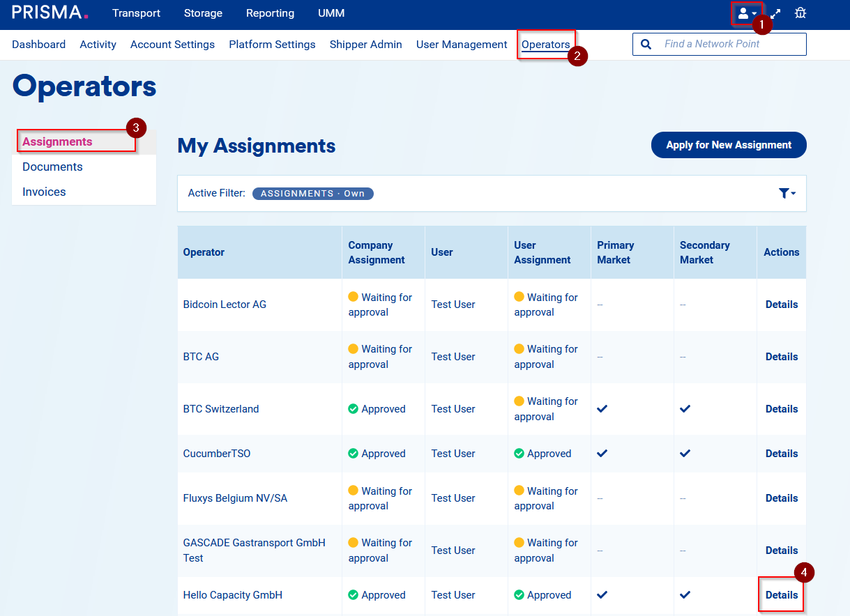
Task: Select Invoices in the sidebar
Action: 44,192
